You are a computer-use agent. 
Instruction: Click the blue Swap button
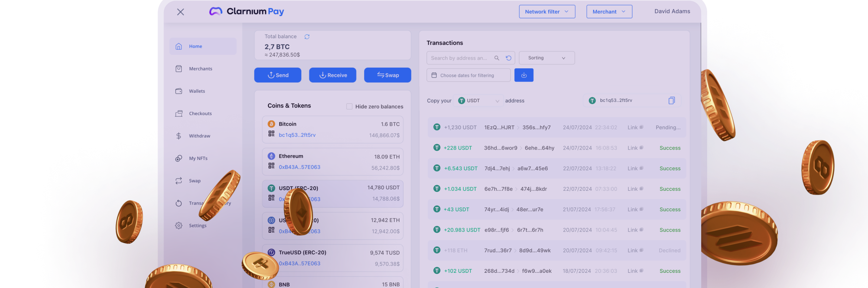(x=388, y=75)
